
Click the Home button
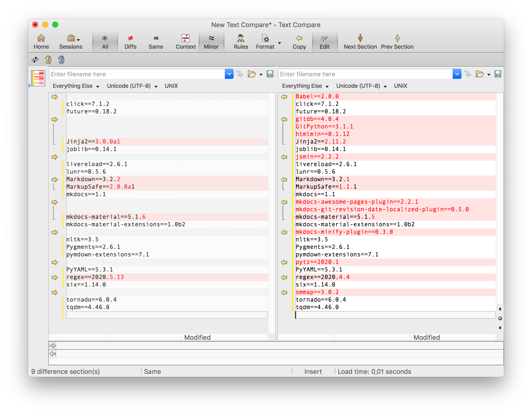click(41, 41)
